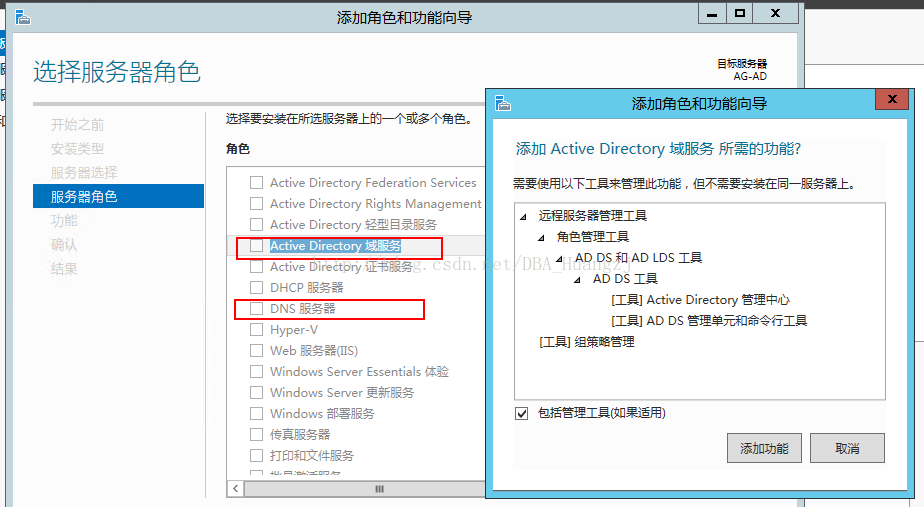Image resolution: width=924 pixels, height=507 pixels.
Task: Check Active Directory 轻型目录服务 role
Action: click(256, 225)
